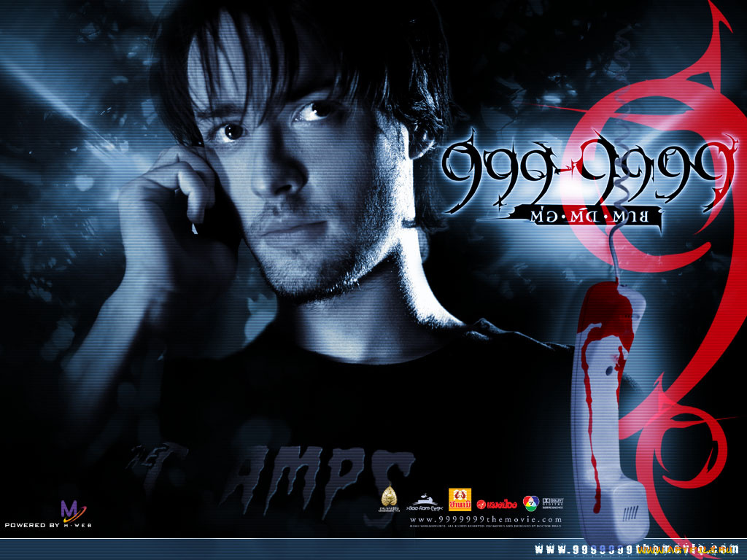Click the colorful Channel 7 logo

tap(530, 502)
